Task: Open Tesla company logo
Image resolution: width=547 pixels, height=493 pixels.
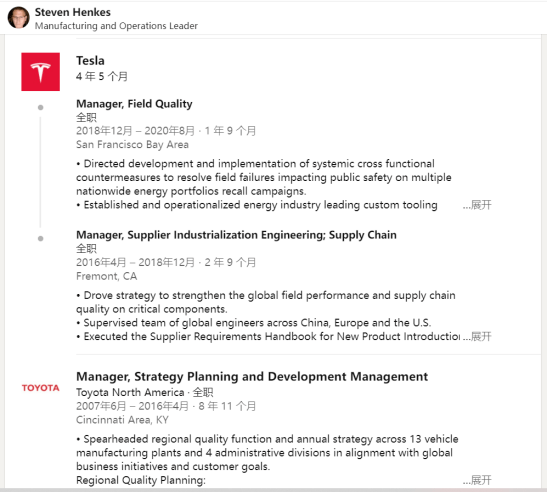Action: tap(40, 72)
